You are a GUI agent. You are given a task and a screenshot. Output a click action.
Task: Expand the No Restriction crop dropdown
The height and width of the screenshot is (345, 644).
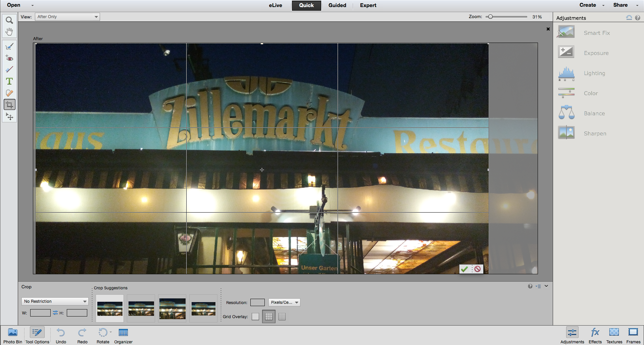(x=55, y=301)
